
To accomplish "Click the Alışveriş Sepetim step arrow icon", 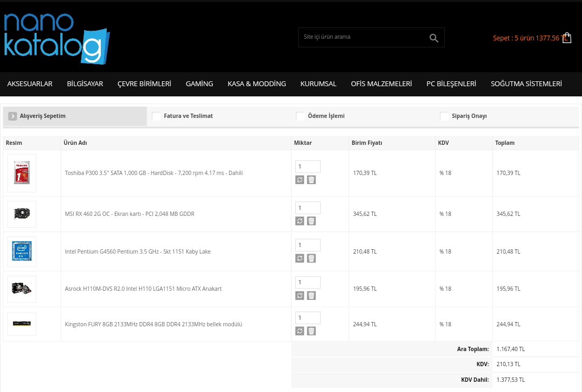I will [12, 116].
